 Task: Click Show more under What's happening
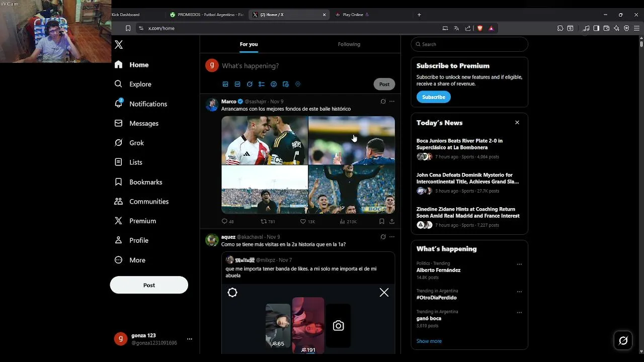point(429,341)
